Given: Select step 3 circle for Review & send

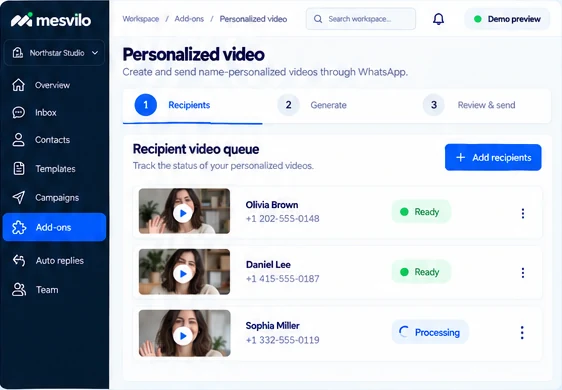Looking at the screenshot, I should click(434, 105).
